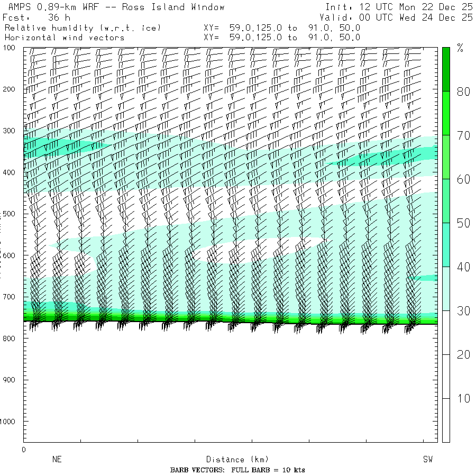The width and height of the screenshot is (476, 476).
Task: Click the 'Horizontal wind vectors' label
Action: pos(65,38)
